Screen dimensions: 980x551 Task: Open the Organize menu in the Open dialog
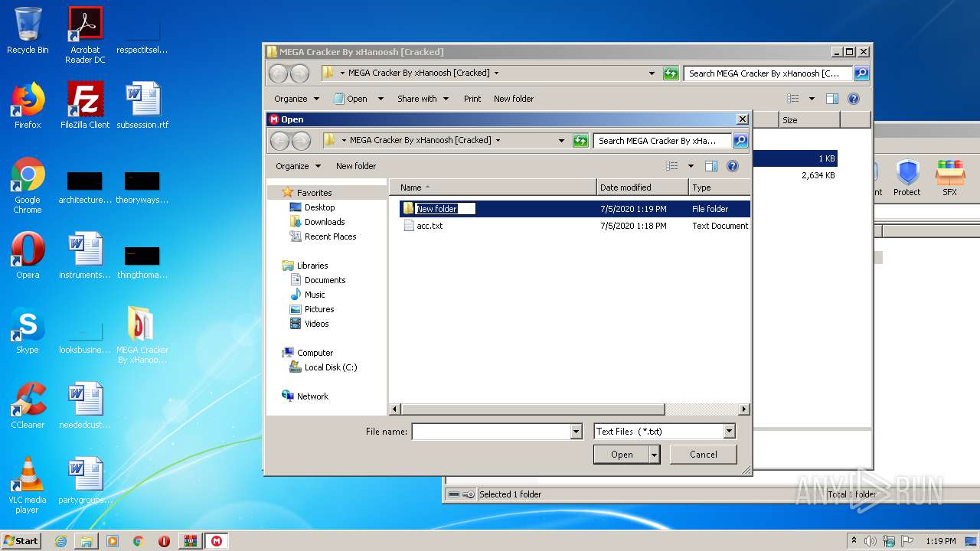[298, 166]
